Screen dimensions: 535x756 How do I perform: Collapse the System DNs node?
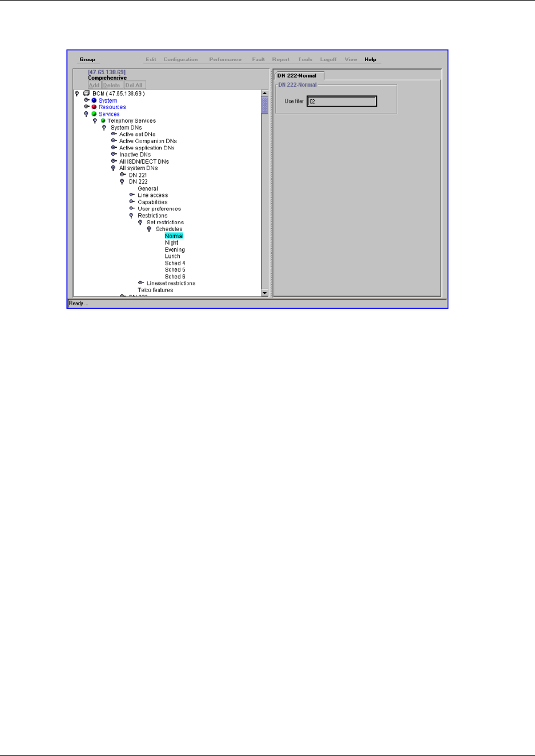104,128
